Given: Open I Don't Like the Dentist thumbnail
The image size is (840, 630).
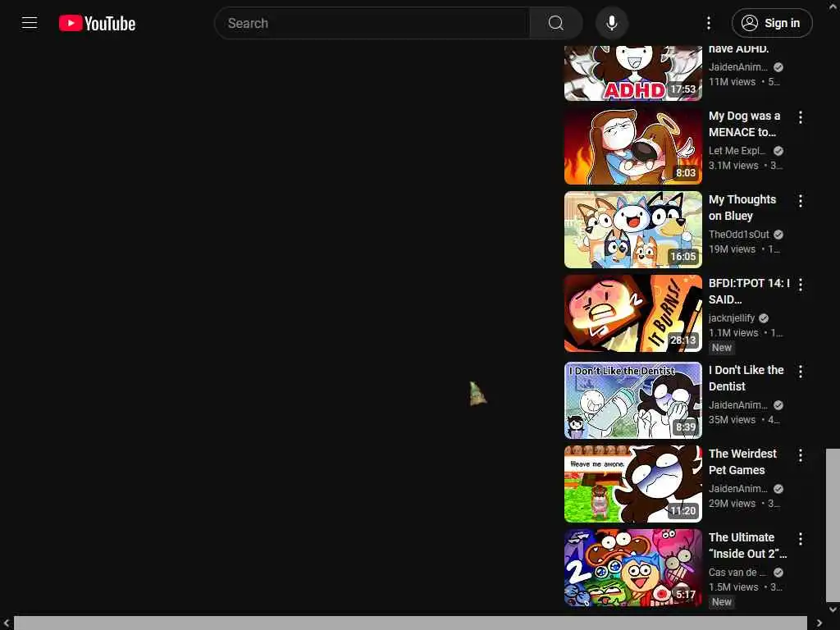Looking at the screenshot, I should coord(632,400).
